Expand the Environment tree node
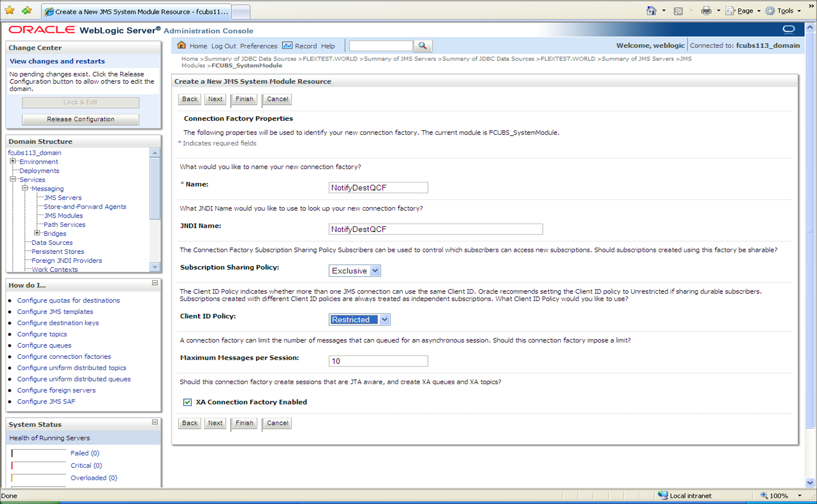 (13, 161)
